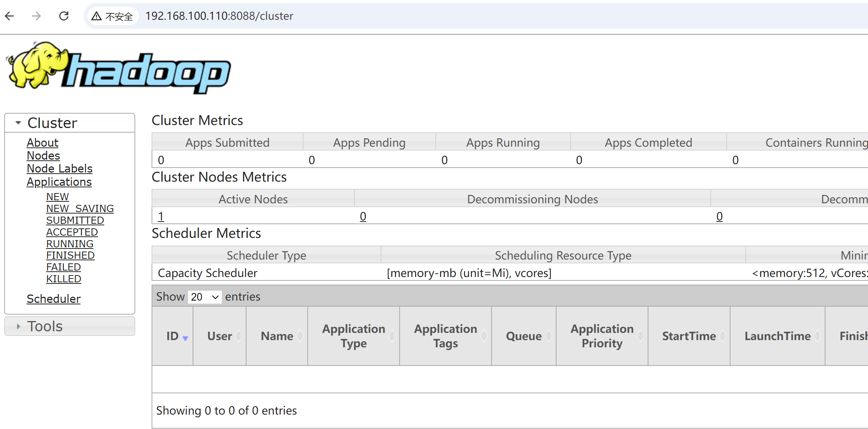Sort by the StartTime column header
This screenshot has width=868, height=429.
(x=689, y=336)
